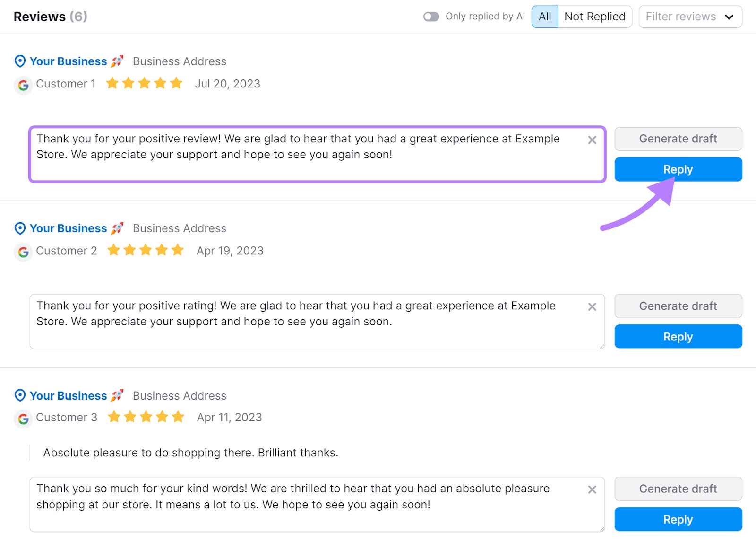Select the All tab
This screenshot has width=756, height=550.
[544, 16]
